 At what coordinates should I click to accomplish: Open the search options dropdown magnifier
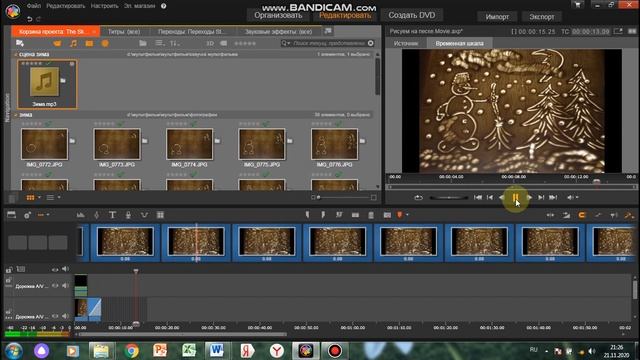pyautogui.click(x=285, y=43)
